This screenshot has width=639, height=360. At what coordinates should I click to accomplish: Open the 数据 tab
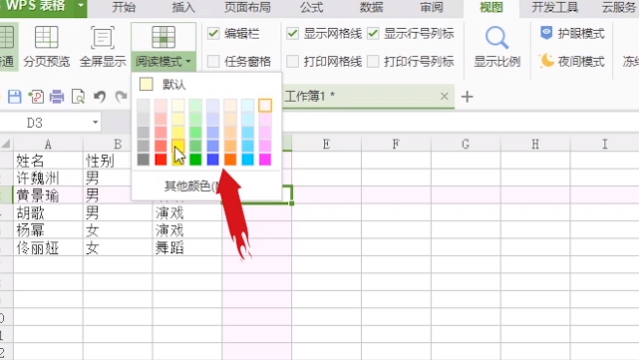click(x=371, y=7)
